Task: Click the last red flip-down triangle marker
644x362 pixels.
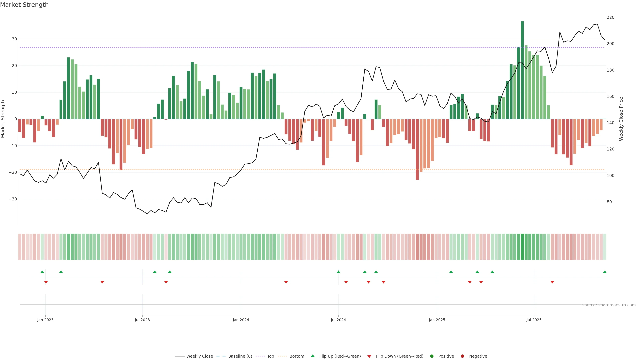Action: click(552, 282)
